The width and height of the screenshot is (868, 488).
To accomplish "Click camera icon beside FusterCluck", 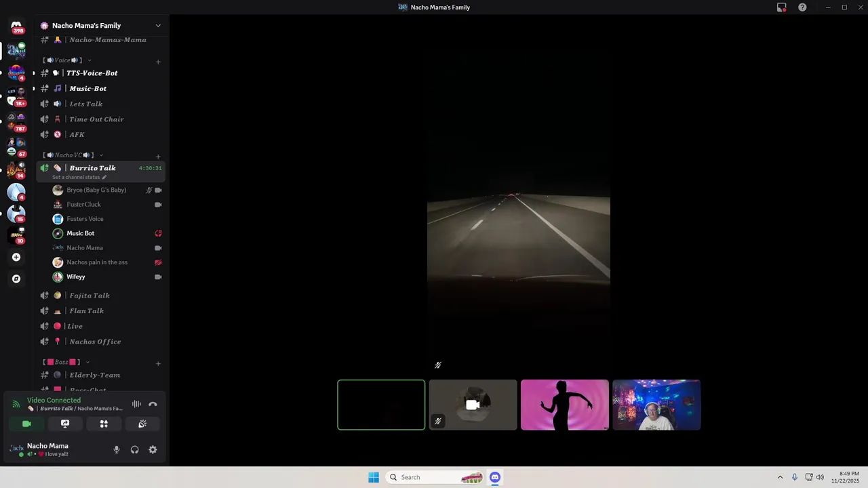I will (x=158, y=205).
